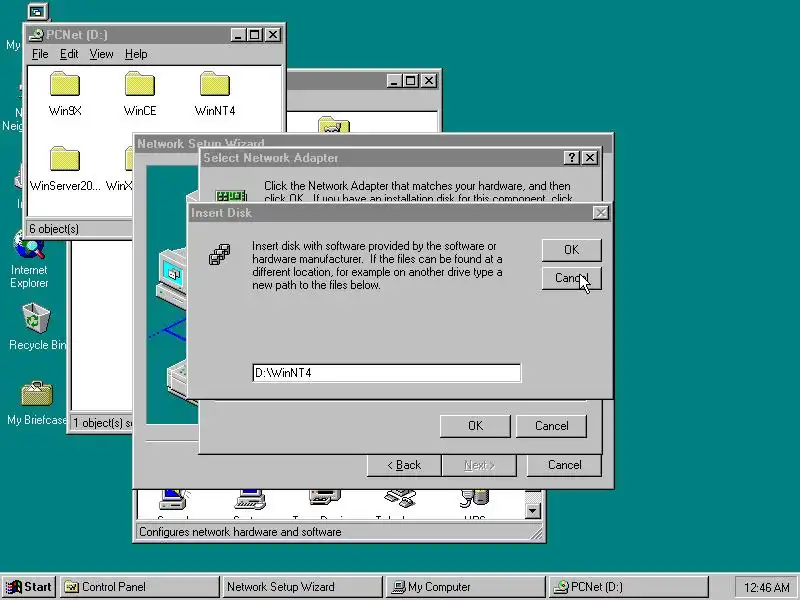Minimize the PCNet (D:) window
Screen dimensions: 800x600
coord(238,35)
